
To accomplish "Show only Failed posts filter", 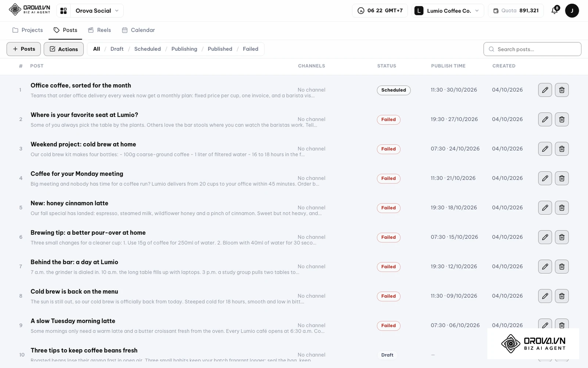I will pos(251,49).
